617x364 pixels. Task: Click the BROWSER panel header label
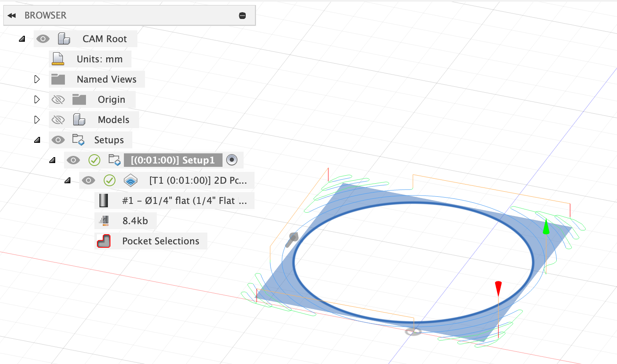(46, 15)
